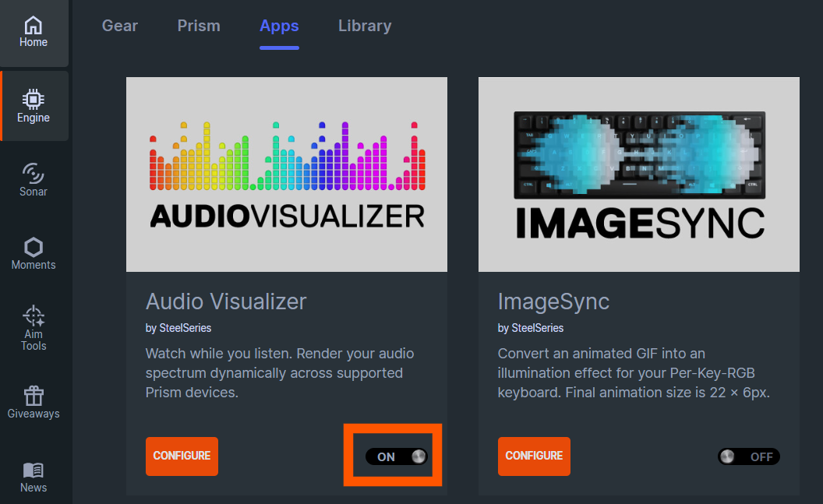Open the Library tab

365,26
